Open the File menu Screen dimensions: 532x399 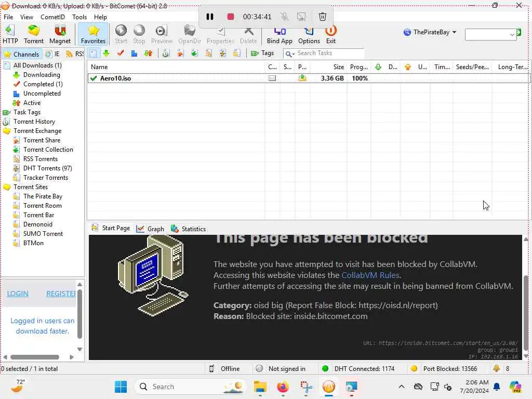point(8,17)
